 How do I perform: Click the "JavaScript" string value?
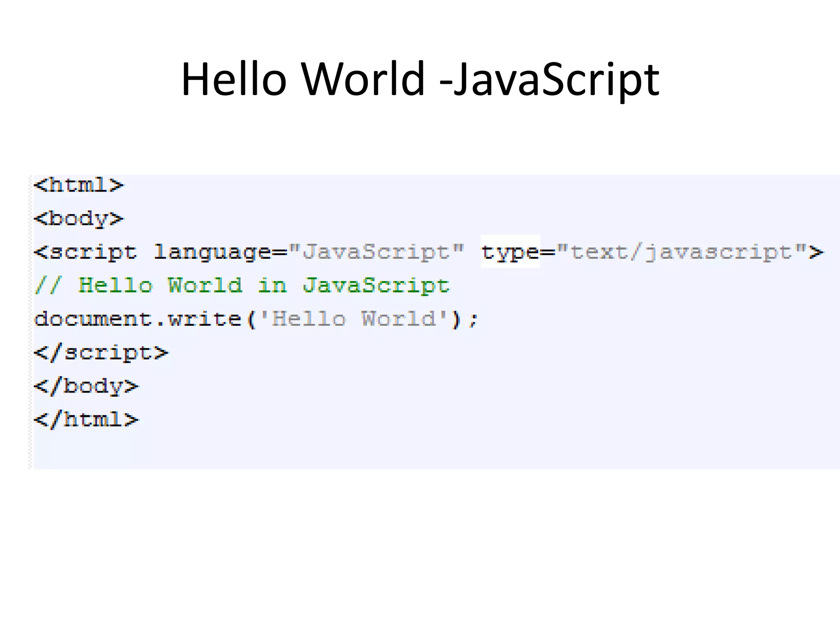[x=376, y=252]
